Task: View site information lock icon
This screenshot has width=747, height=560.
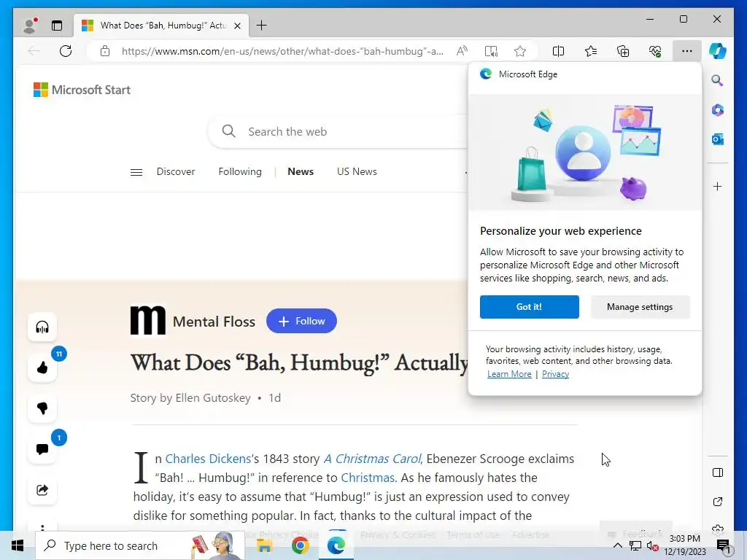Action: 105,51
